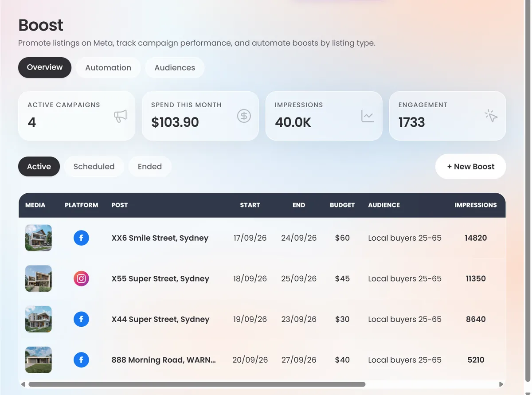Click Facebook icon for X44 Super Street row
The image size is (532, 395).
click(x=81, y=319)
